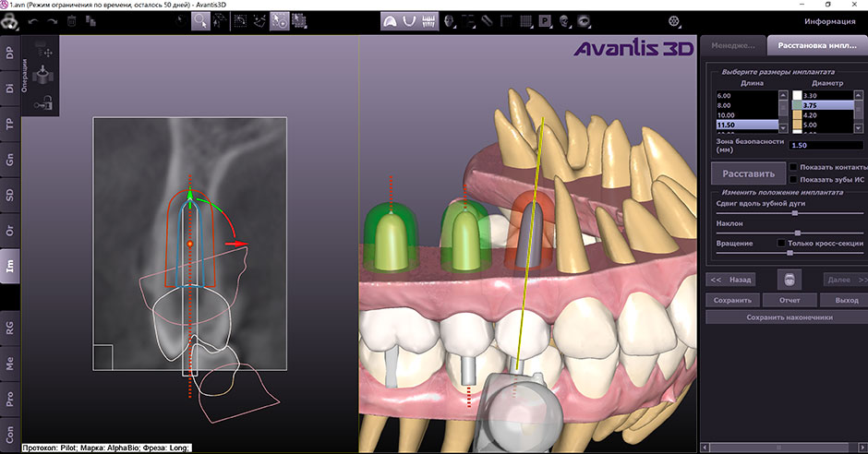Enable Показать контакты checkbox
The width and height of the screenshot is (868, 454).
[793, 167]
